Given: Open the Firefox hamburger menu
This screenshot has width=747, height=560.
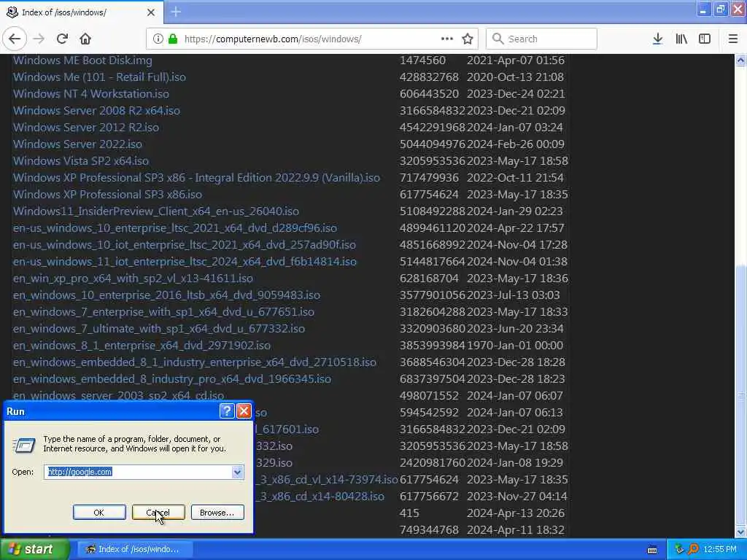Looking at the screenshot, I should 733,39.
